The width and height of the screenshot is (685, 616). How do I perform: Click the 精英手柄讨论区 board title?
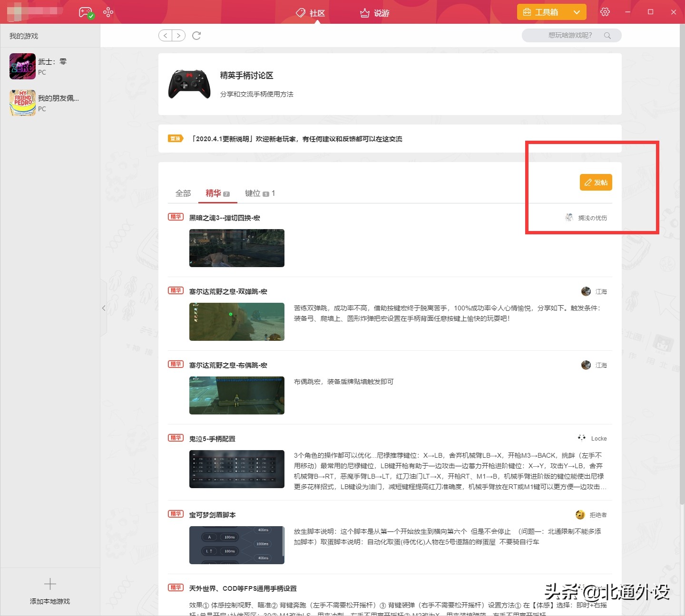point(246,76)
